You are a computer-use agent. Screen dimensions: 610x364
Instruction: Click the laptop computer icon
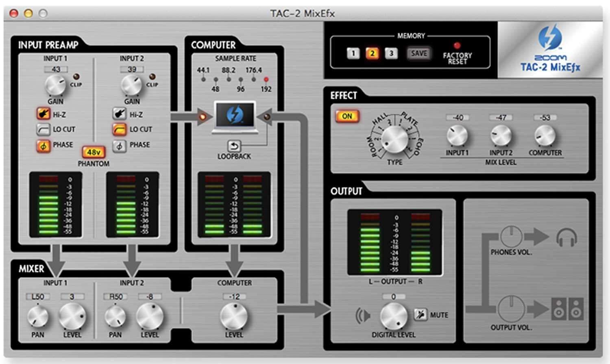click(235, 117)
